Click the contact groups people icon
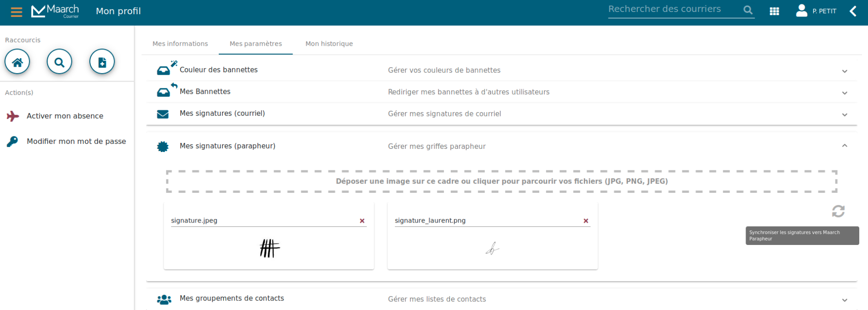This screenshot has width=868, height=310. coord(164,299)
